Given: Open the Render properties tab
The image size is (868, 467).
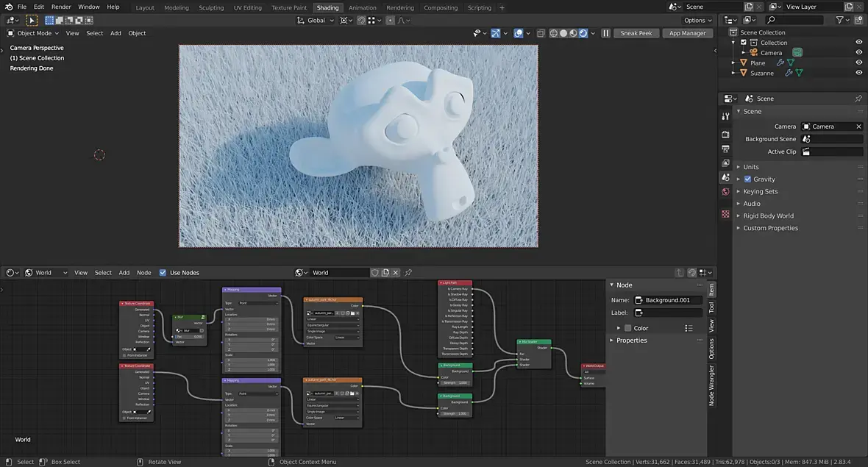Looking at the screenshot, I should [725, 134].
